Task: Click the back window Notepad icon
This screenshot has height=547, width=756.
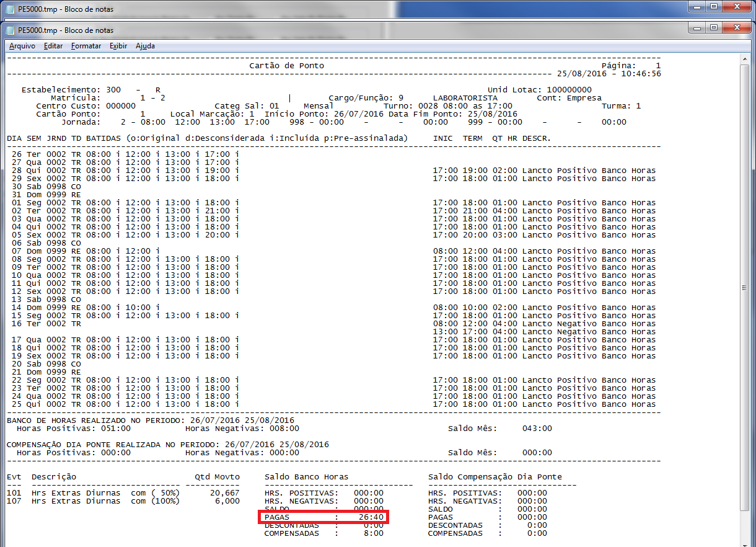Action: coord(10,9)
